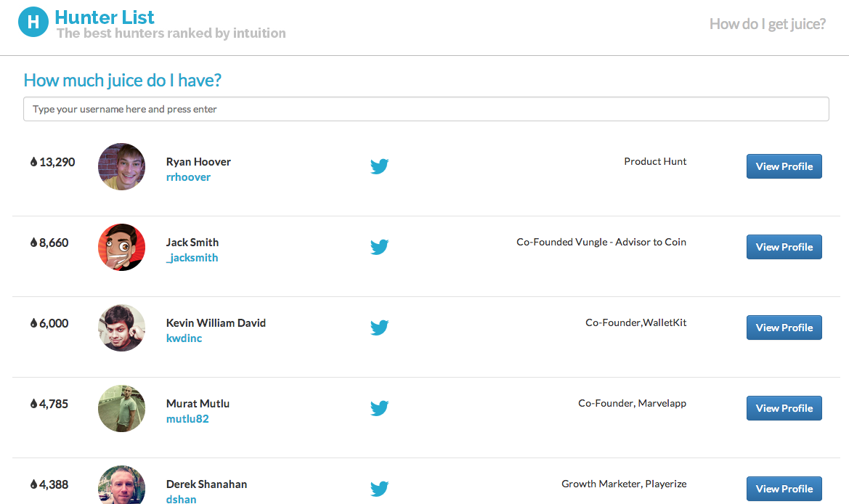The height and width of the screenshot is (504, 849).
Task: Click Jack Smith's cartoon avatar
Action: 121,247
